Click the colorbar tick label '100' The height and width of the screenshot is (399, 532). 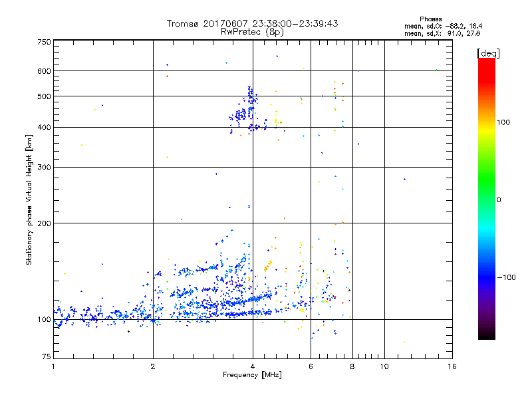[503, 122]
